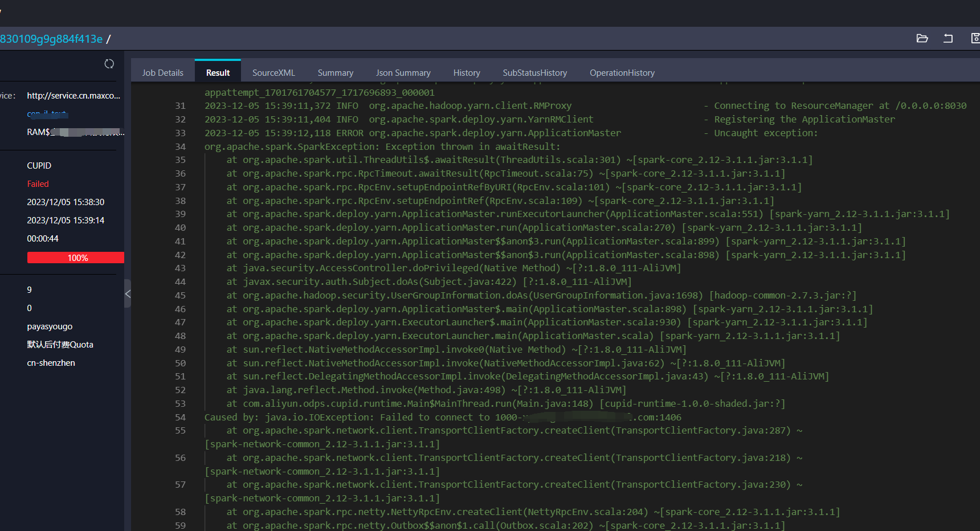View the SubStatusHistory tab

coord(534,73)
